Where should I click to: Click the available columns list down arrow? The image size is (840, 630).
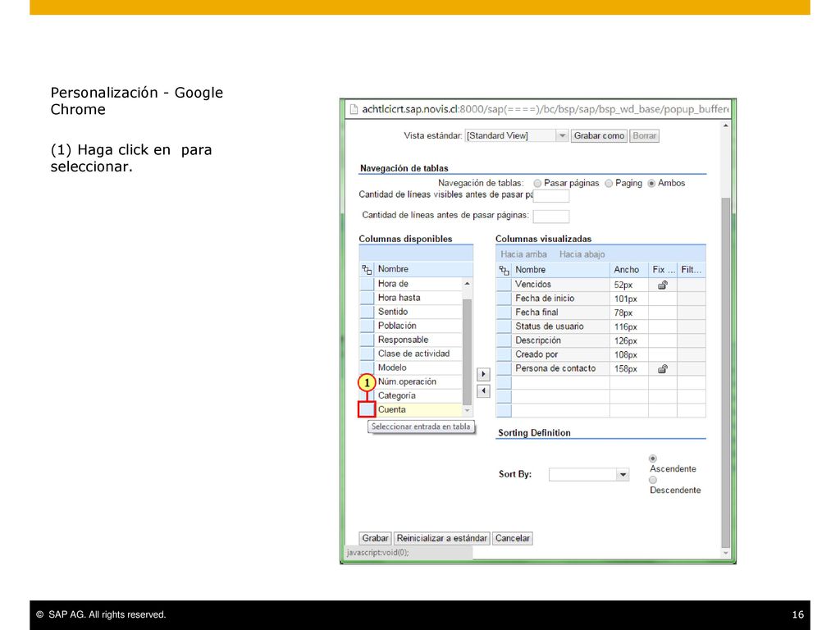pos(467,410)
